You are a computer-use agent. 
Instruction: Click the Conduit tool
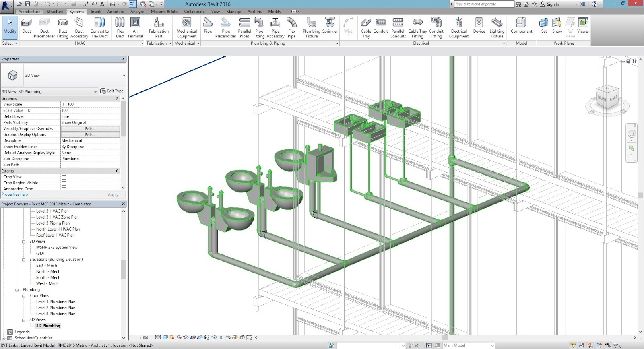tap(381, 25)
